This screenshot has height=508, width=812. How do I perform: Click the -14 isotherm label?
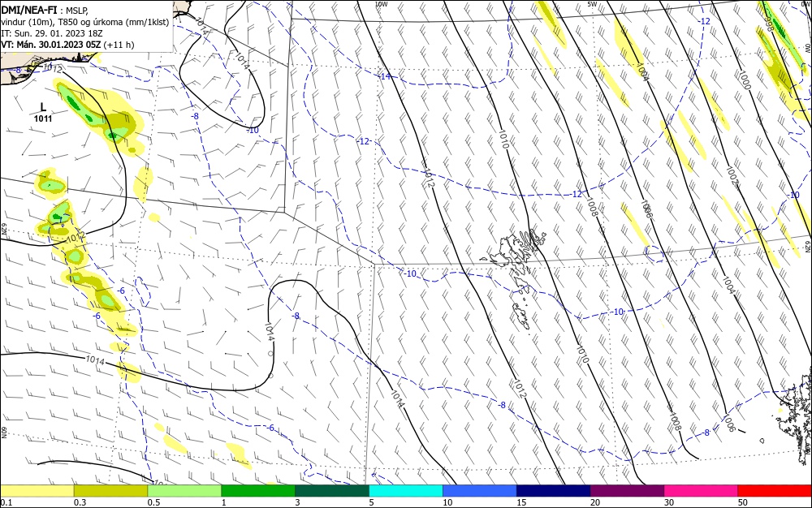(384, 76)
